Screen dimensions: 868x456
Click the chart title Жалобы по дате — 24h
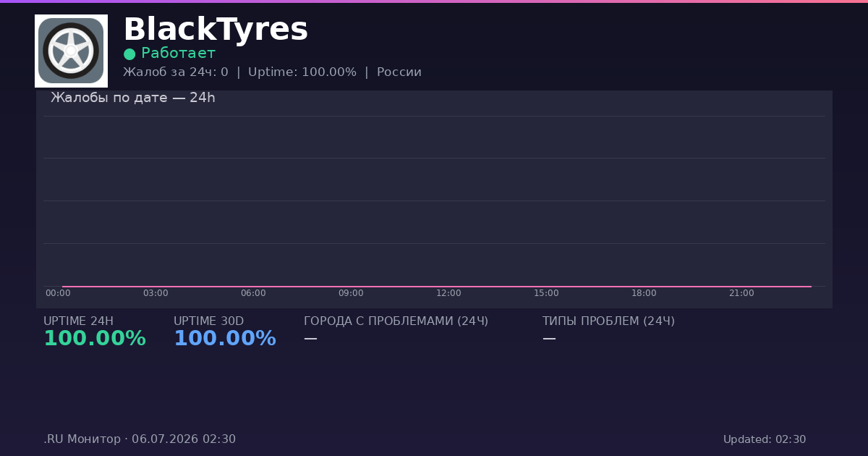point(133,98)
